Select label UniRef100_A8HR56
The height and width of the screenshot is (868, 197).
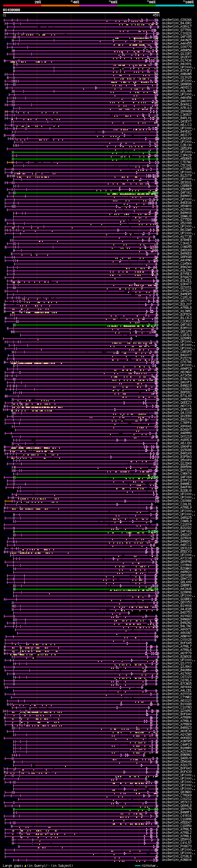[x=177, y=50]
